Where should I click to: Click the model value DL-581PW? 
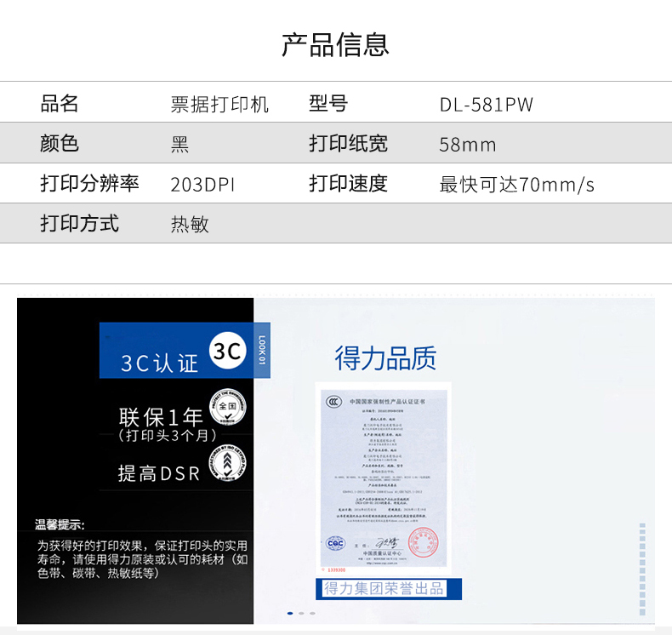(x=487, y=105)
